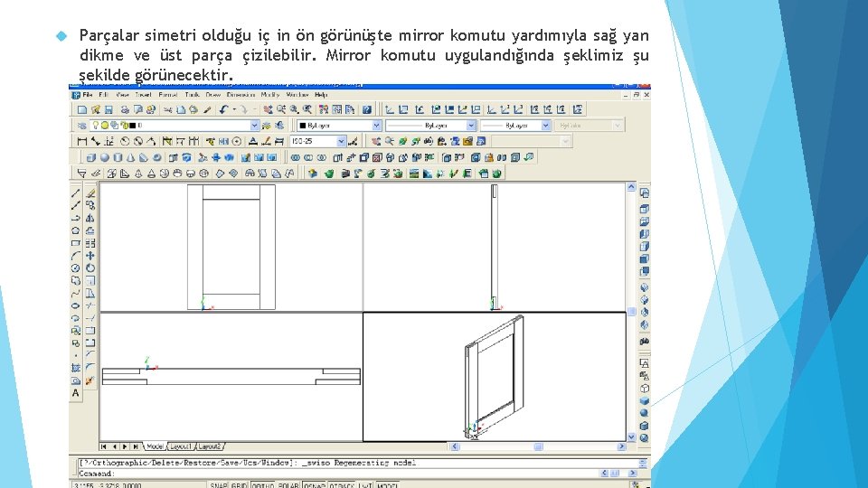This screenshot has height=488, width=868.
Task: Select the Mirror modify tool
Action: [x=90, y=218]
